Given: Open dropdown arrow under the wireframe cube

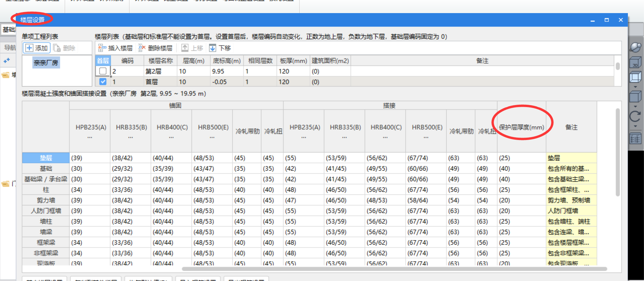Looking at the screenshot, I should [635, 87].
